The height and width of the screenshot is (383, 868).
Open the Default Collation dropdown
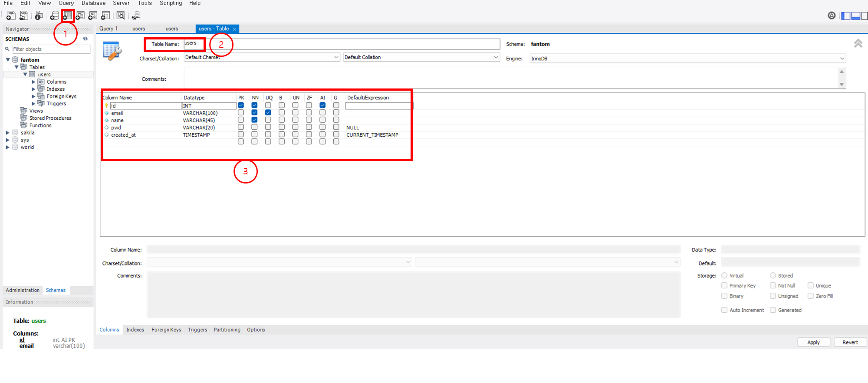[x=421, y=57]
